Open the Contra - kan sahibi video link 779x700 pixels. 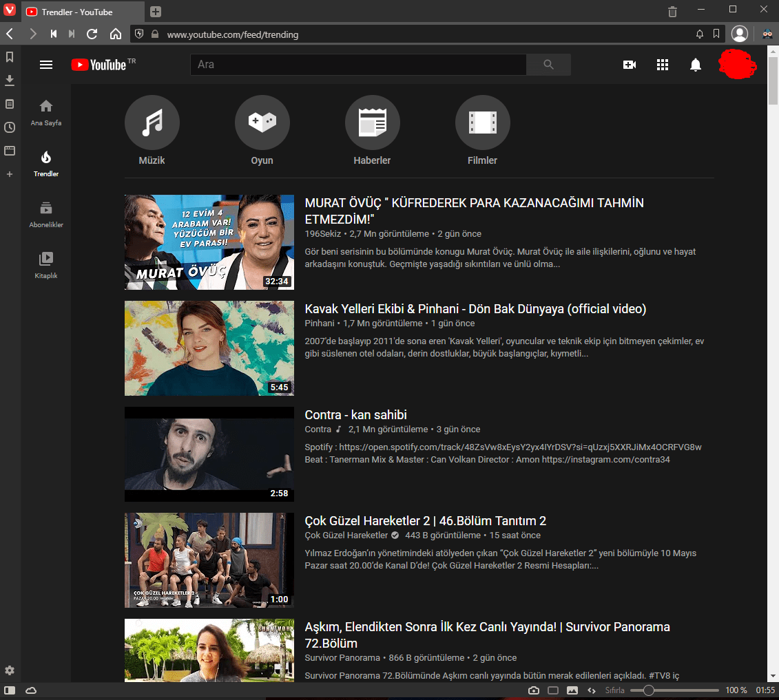[x=356, y=414]
